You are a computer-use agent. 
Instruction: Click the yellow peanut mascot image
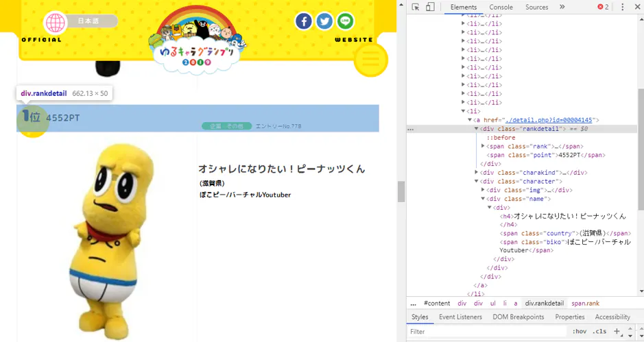pos(108,241)
